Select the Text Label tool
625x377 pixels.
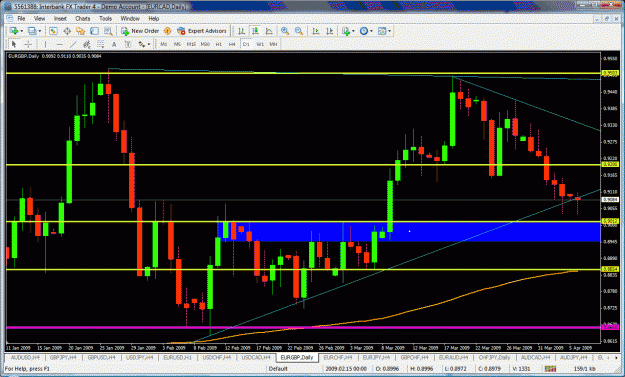click(x=128, y=44)
